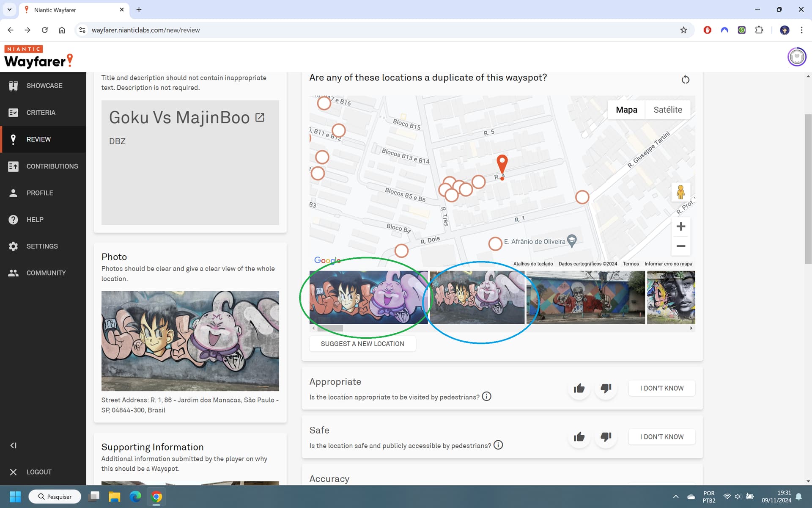The image size is (812, 508).
Task: Enlarge the nominated graffiti photo
Action: (190, 341)
